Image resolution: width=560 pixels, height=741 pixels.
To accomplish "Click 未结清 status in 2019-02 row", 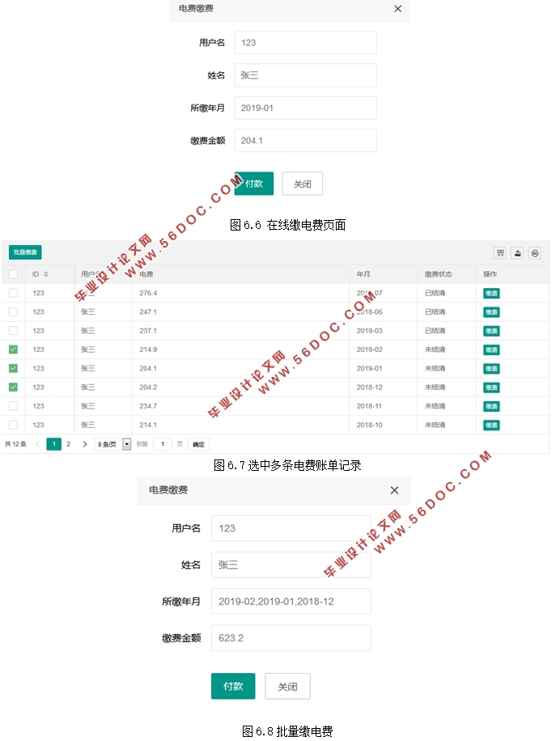I will point(435,349).
